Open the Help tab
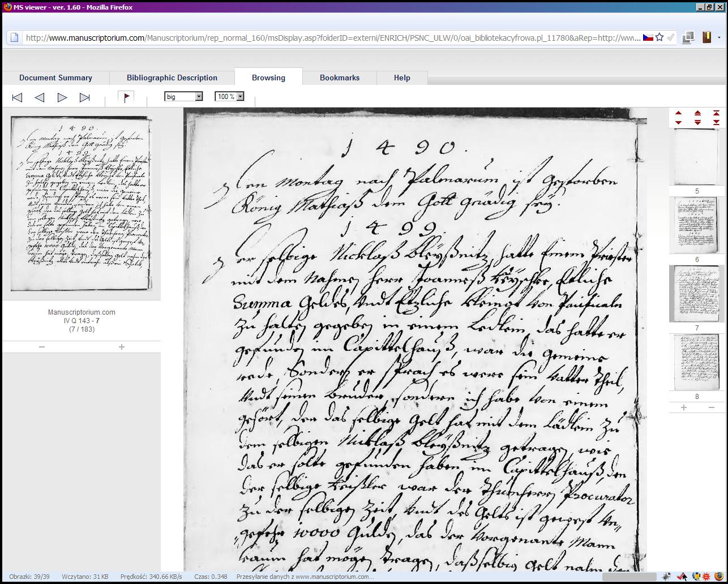Viewport: 728px width, 584px height. tap(402, 78)
